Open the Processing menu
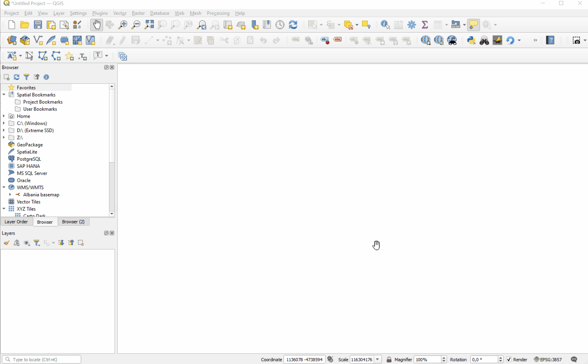This screenshot has height=364, width=588. (218, 13)
